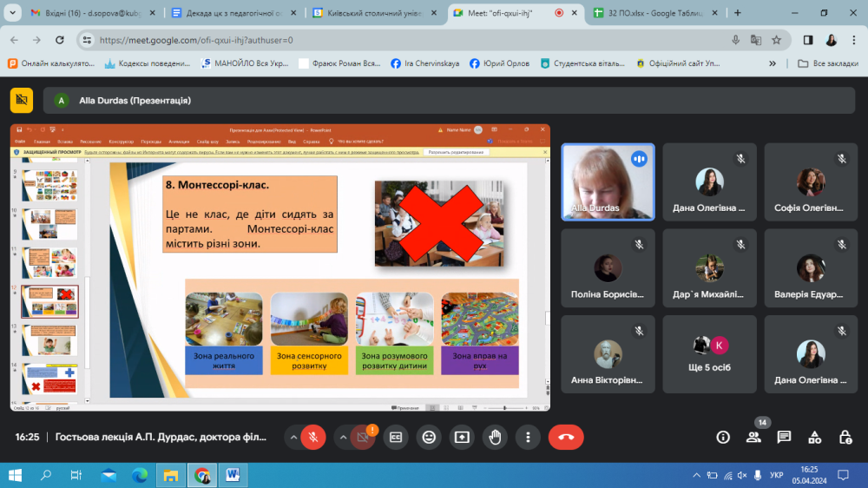The width and height of the screenshot is (868, 488).
Task: Switch to 32 ПО.xlsx Google Таблиці tab
Action: 655,13
